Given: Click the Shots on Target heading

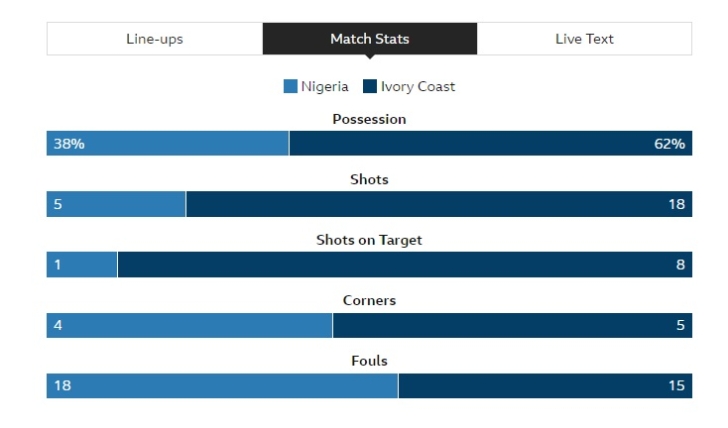Looking at the screenshot, I should [369, 240].
